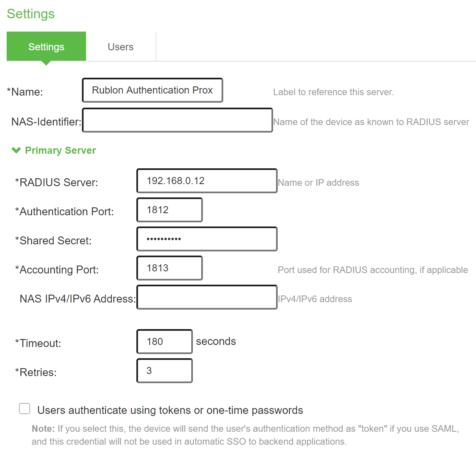
Task: Click the Timeout field label
Action: (38, 343)
